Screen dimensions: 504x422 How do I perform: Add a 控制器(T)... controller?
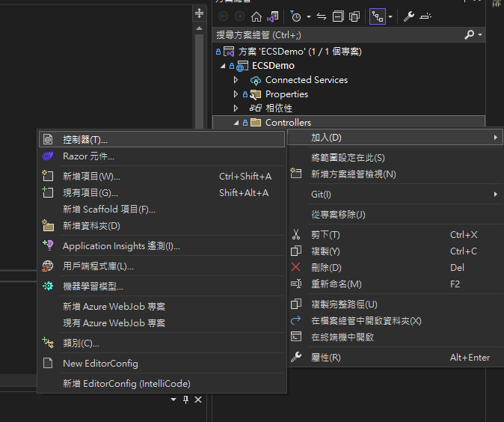pos(162,140)
